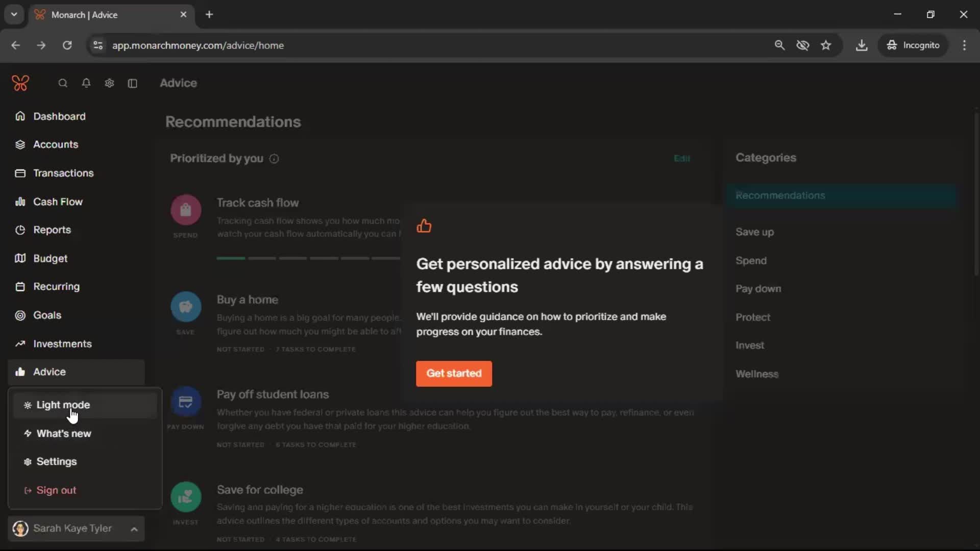
Task: Collapse sidebar with panel icon
Action: tap(133, 83)
